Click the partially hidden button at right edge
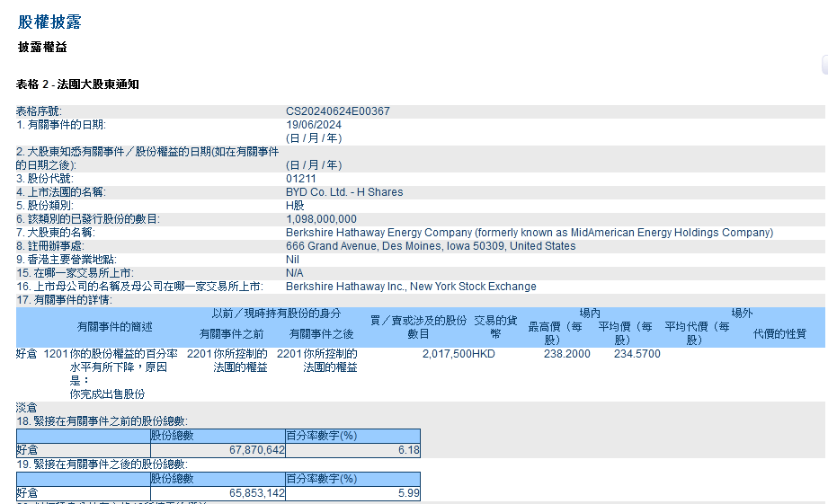 (x=824, y=64)
